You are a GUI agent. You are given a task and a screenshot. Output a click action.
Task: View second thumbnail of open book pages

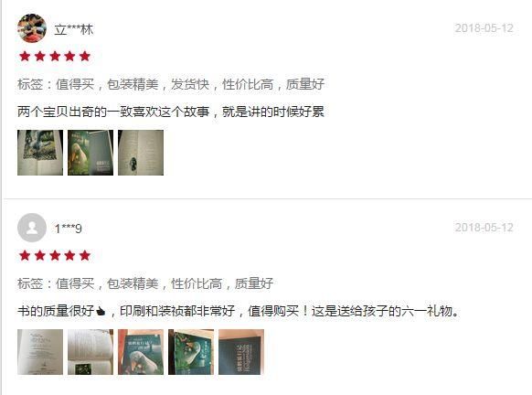coord(90,352)
